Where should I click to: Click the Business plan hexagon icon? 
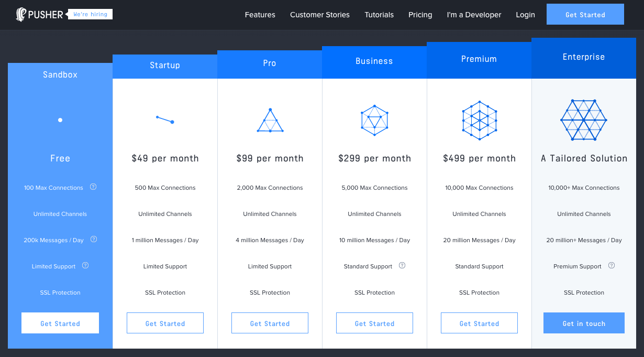click(x=374, y=121)
